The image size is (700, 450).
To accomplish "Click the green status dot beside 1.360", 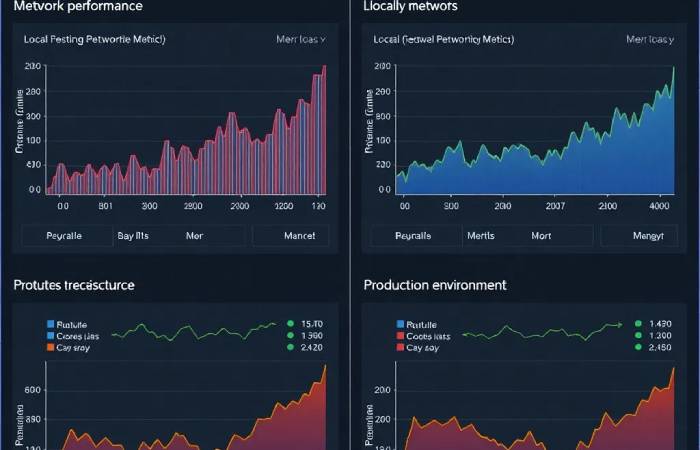I will (x=291, y=335).
